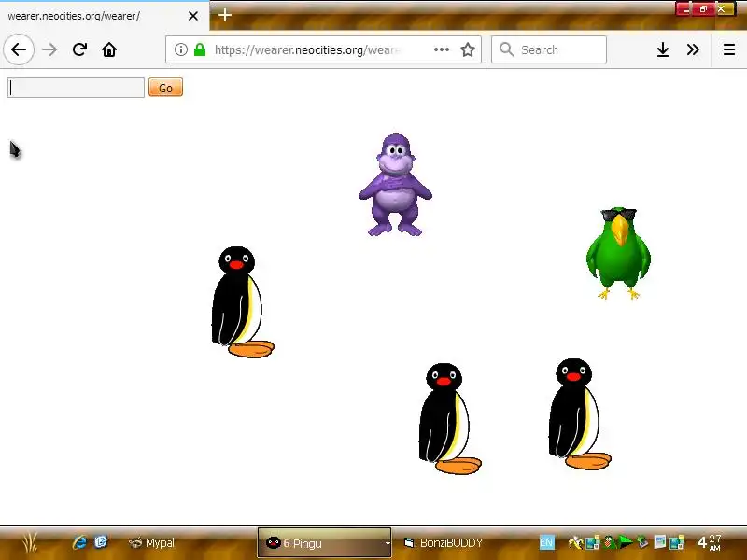Viewport: 747px width, 560px height.
Task: Switch to BonziBUDDY taskbar window
Action: pos(443,543)
